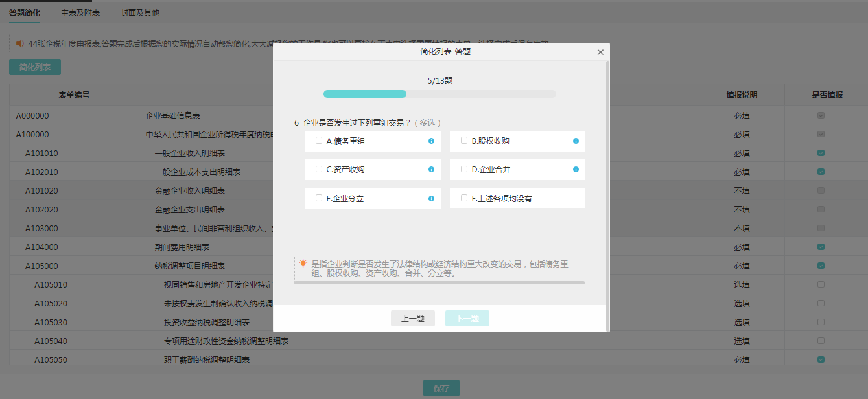
Task: Click the 简化列表 button
Action: pyautogui.click(x=35, y=67)
